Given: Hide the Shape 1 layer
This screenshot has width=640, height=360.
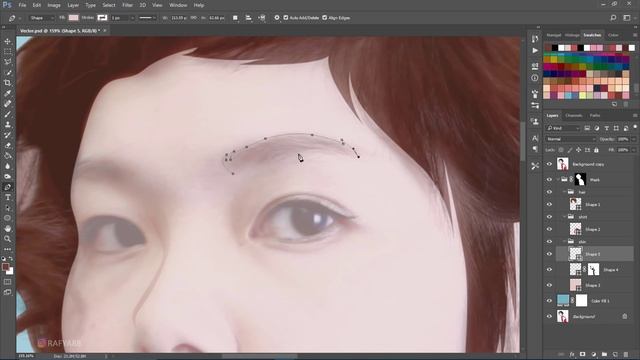Looking at the screenshot, I should coord(549,204).
